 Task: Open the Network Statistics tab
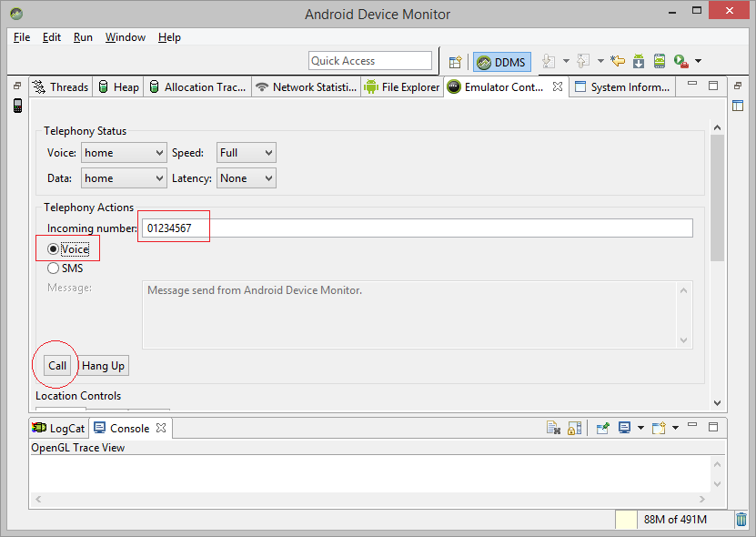point(307,86)
